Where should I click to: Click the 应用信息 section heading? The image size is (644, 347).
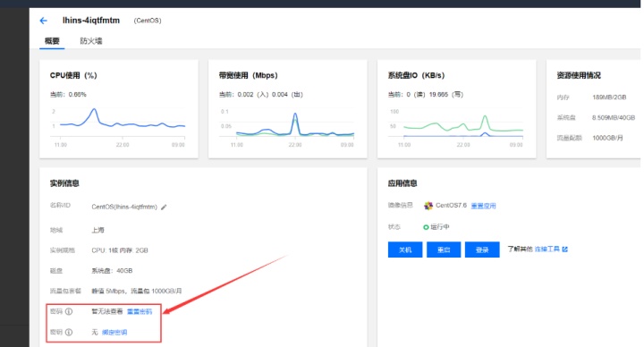402,183
